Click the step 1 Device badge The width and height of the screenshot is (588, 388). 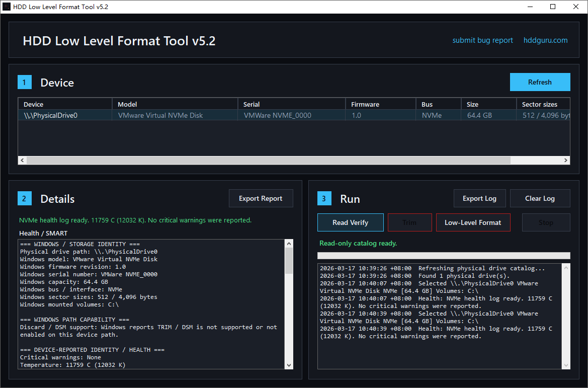(25, 83)
